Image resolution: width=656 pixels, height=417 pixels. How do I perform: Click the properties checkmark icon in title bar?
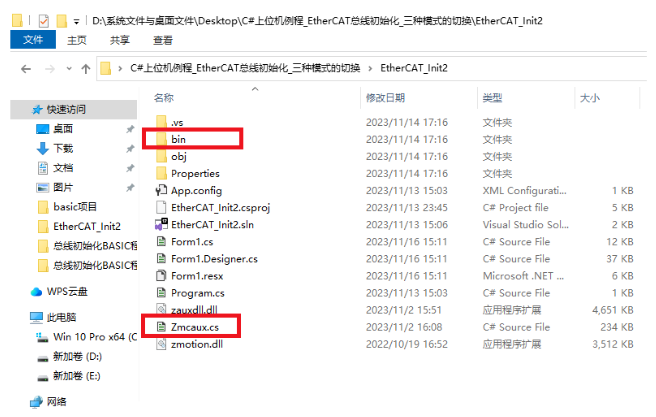pyautogui.click(x=44, y=20)
